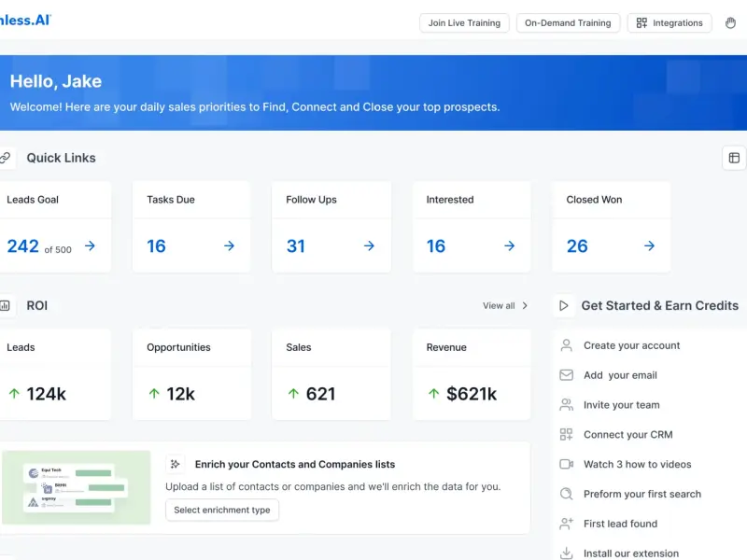Open the Select enrichment type dropdown
This screenshot has width=747, height=560.
point(222,510)
